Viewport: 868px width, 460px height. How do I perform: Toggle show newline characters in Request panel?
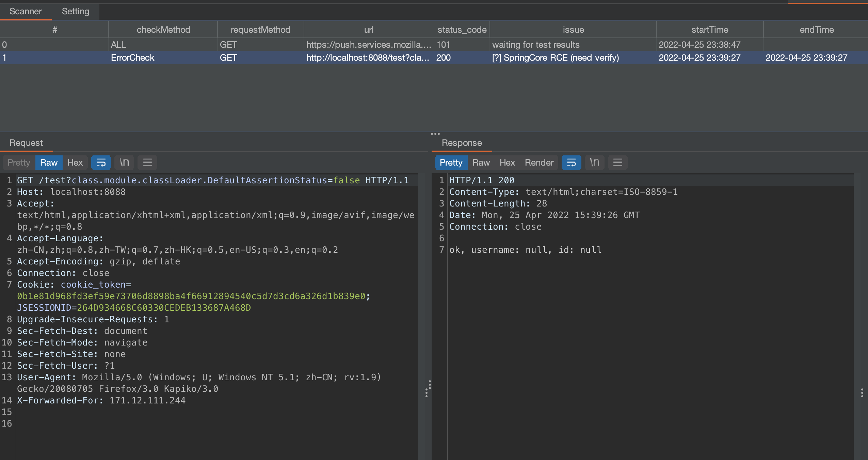tap(124, 163)
